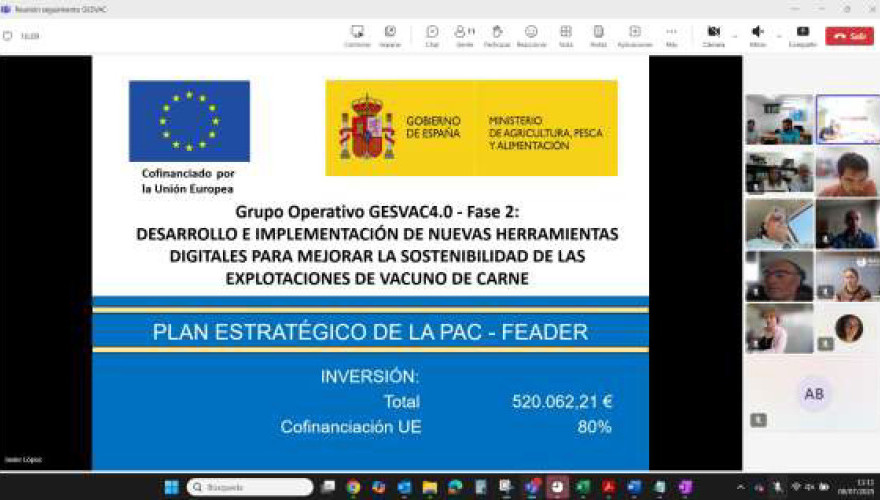Image resolution: width=880 pixels, height=500 pixels.
Task: Toggle the microphone (Micro) mute
Action: pyautogui.click(x=758, y=35)
